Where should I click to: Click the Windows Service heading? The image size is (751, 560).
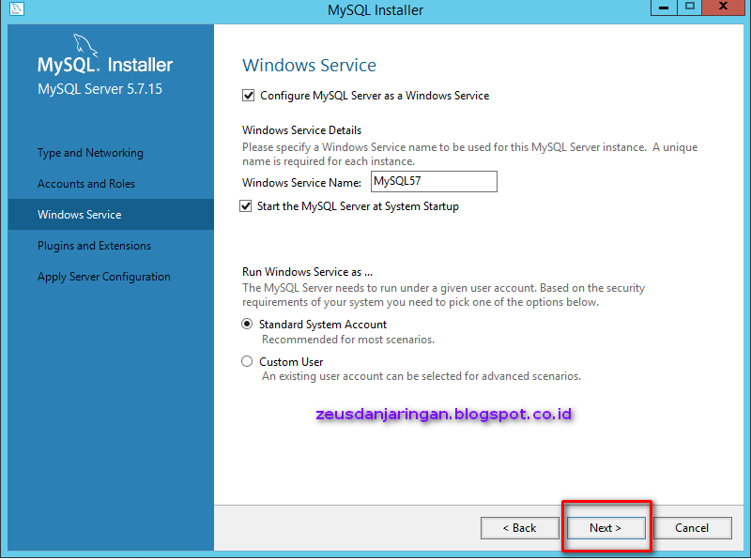[310, 65]
